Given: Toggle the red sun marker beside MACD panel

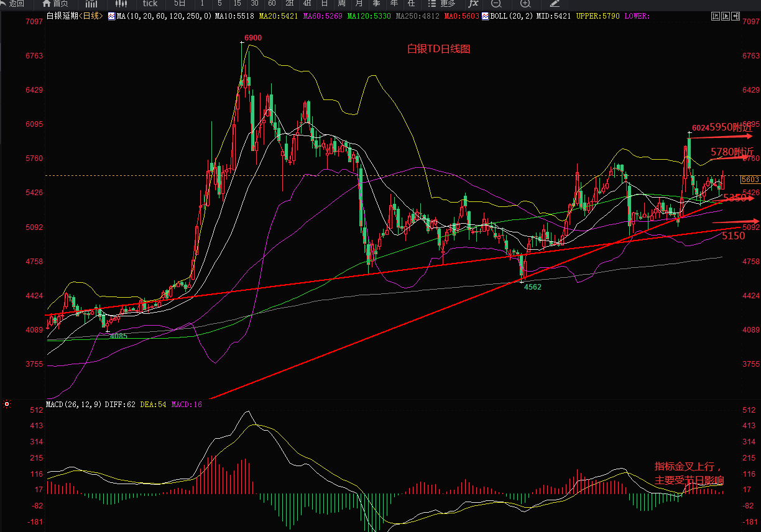Looking at the screenshot, I should (x=7, y=405).
